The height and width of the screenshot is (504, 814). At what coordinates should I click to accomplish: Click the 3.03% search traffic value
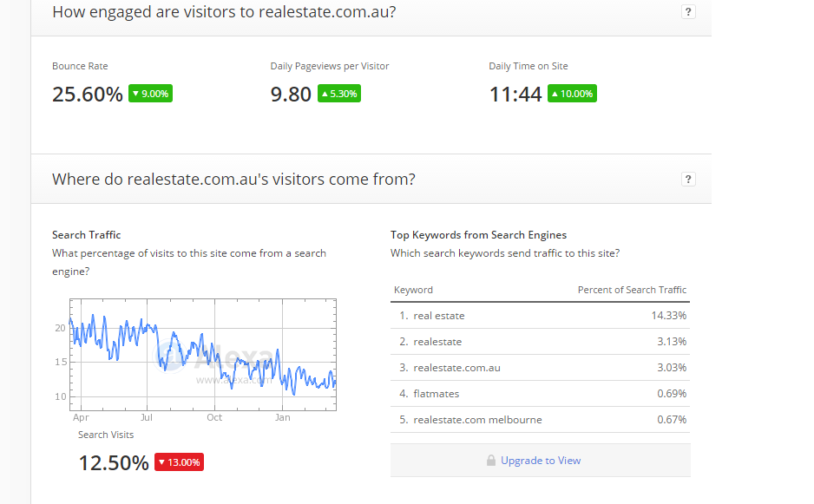tap(672, 368)
